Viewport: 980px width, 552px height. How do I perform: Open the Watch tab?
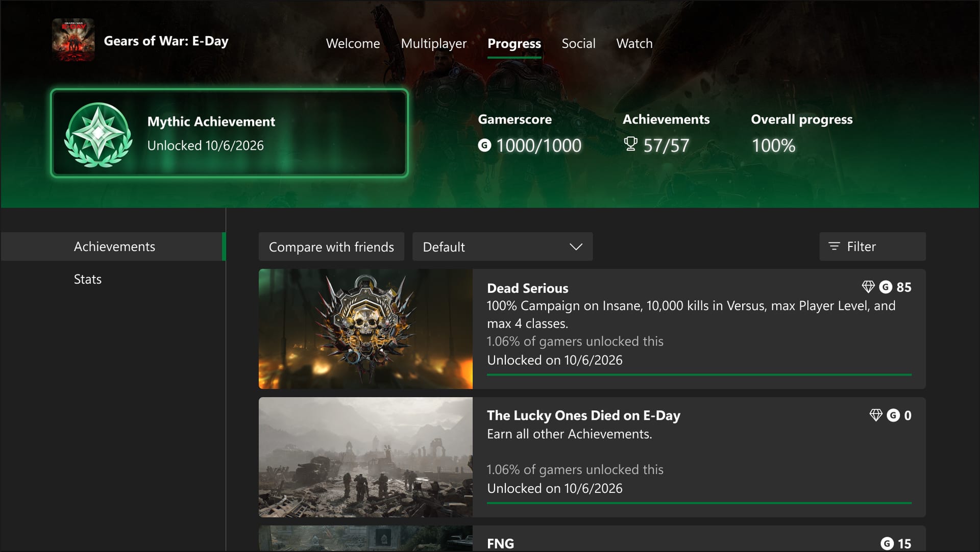pos(634,43)
